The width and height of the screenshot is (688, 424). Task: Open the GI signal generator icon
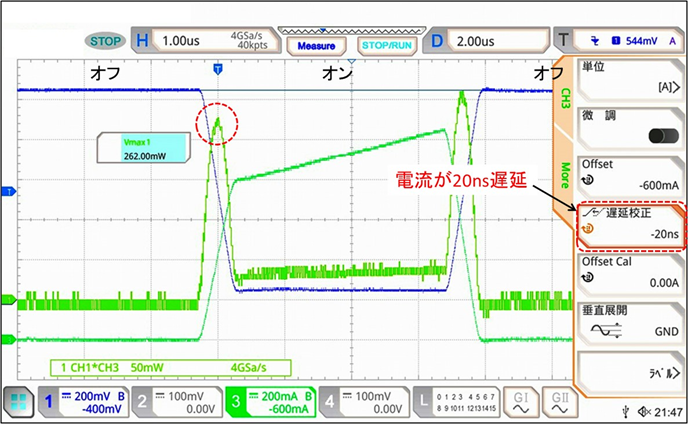pos(518,402)
